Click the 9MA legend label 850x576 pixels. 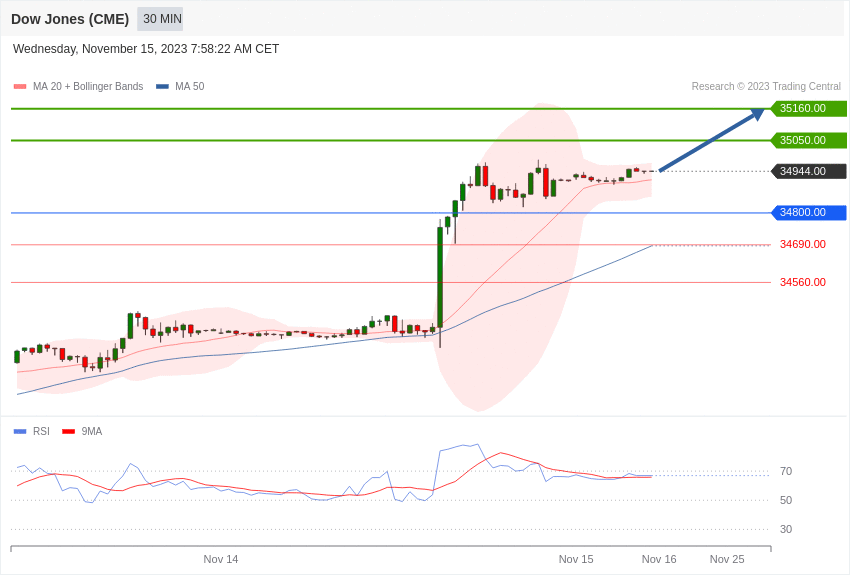(92, 431)
